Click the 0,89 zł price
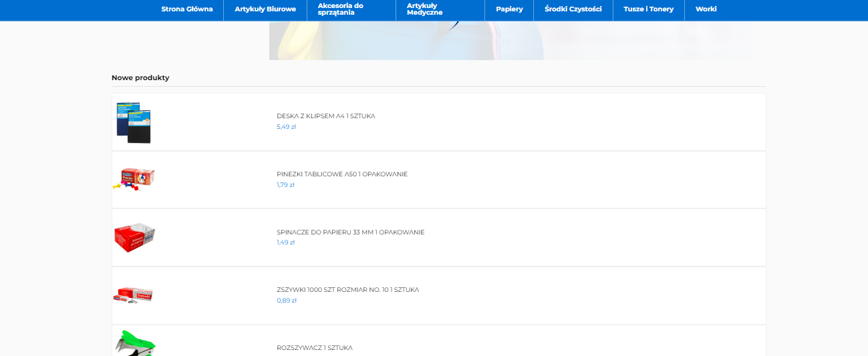The width and height of the screenshot is (868, 356). (287, 301)
